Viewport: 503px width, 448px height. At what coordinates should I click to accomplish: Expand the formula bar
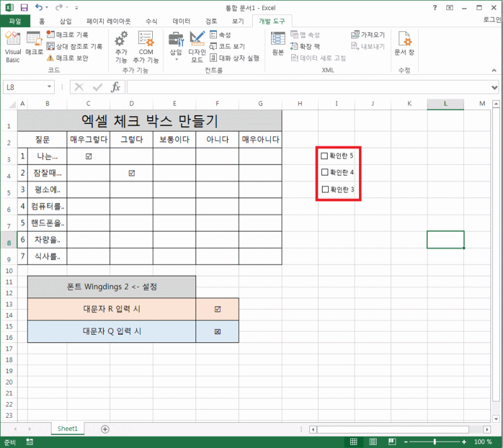494,87
